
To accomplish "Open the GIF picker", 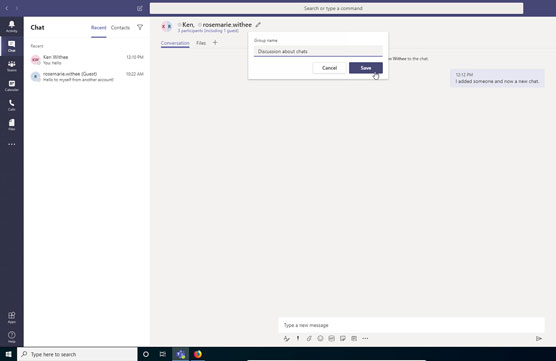I will [332, 339].
